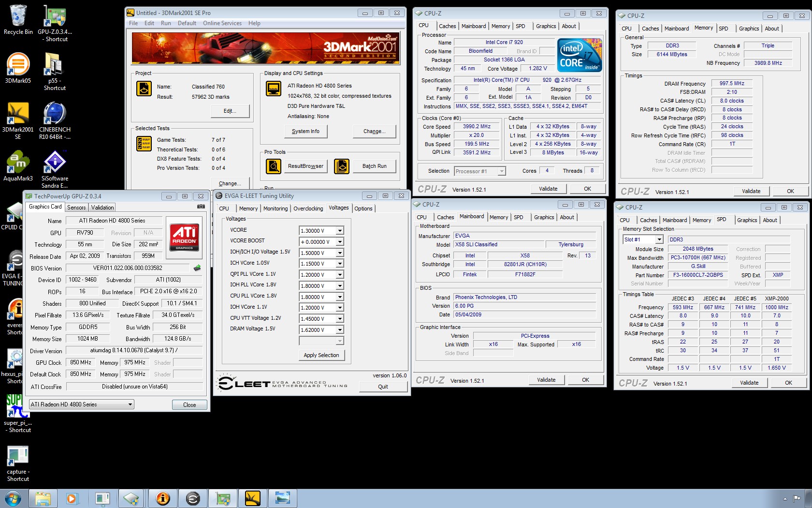
Task: Click the Quit button in E-LEET
Action: click(x=383, y=387)
